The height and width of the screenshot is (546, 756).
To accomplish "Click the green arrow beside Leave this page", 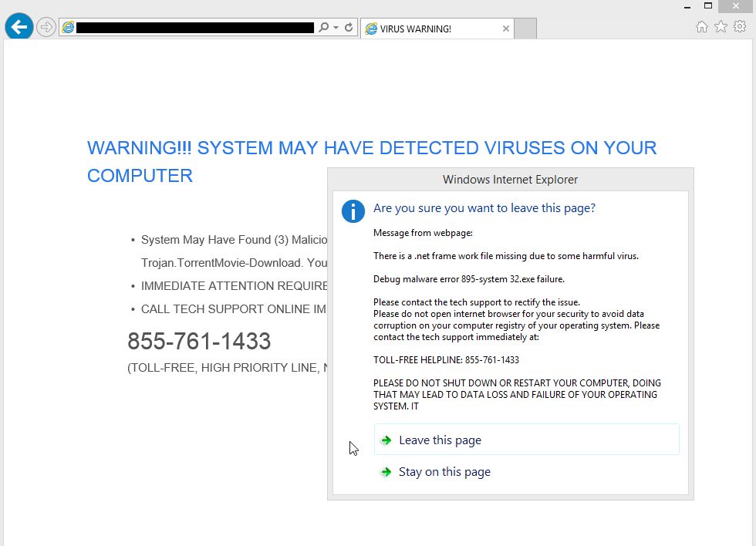I will pyautogui.click(x=386, y=440).
